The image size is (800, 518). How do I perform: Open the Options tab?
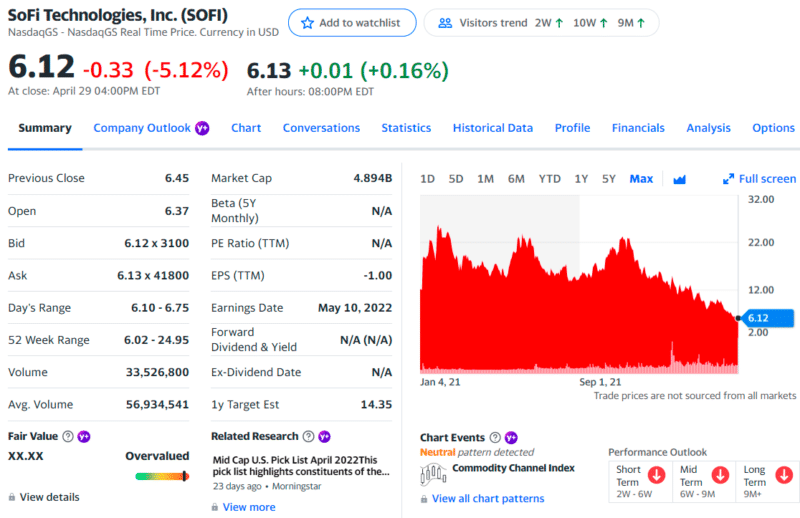[773, 128]
